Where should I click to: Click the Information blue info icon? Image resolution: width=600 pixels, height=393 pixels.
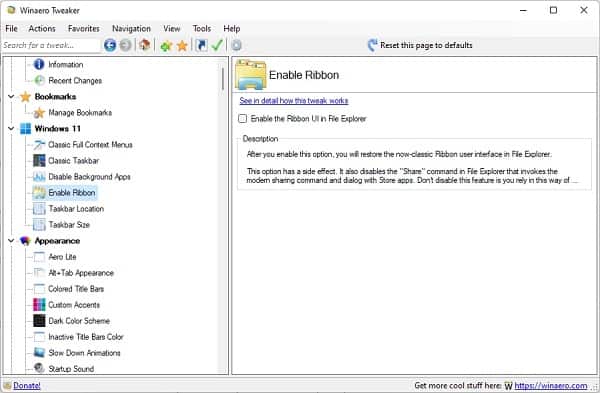click(x=39, y=64)
